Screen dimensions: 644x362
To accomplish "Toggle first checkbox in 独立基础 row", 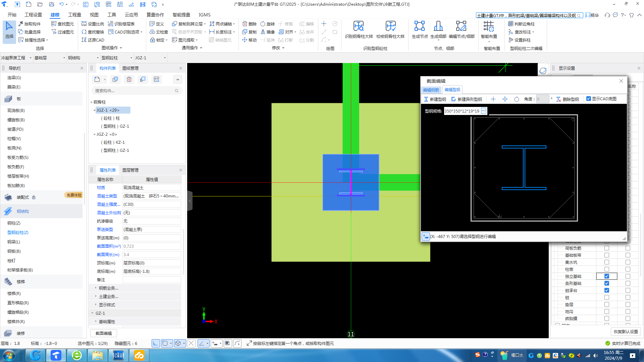I will coord(607,276).
